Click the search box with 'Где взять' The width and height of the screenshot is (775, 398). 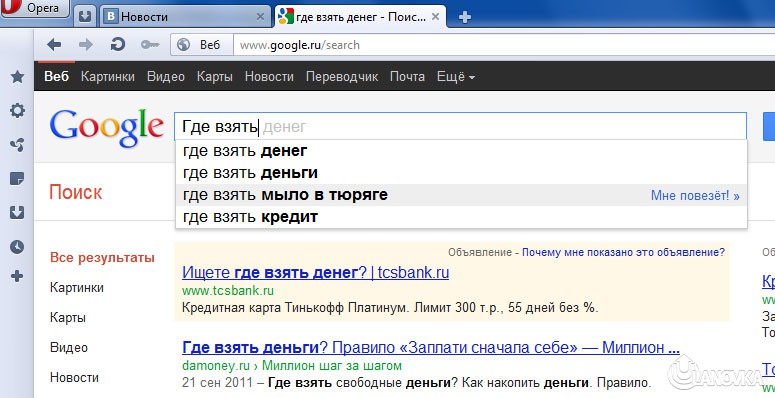coord(460,127)
